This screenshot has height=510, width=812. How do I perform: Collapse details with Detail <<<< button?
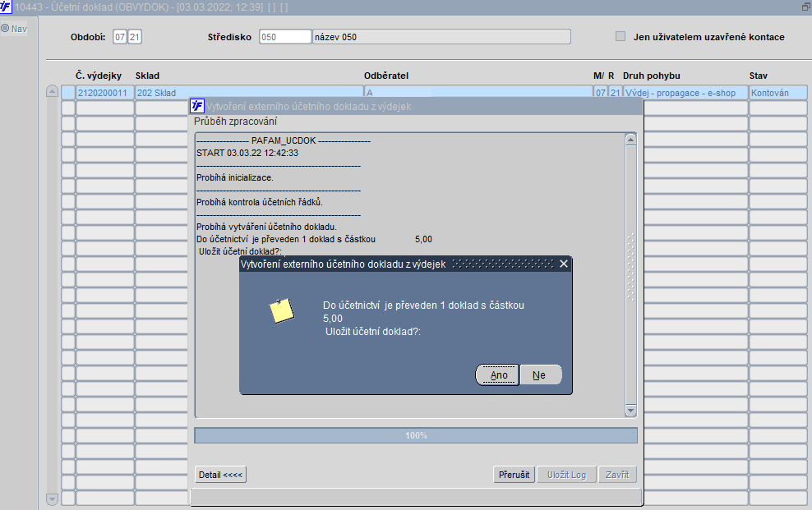(220, 475)
